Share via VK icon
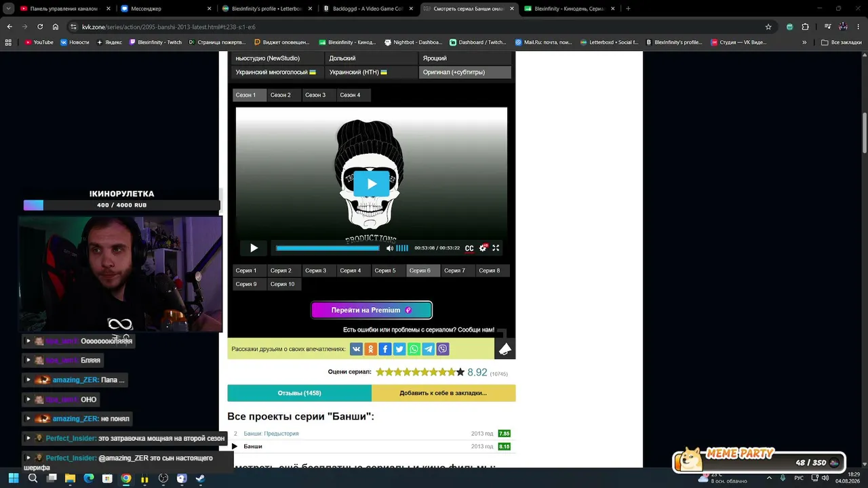The height and width of the screenshot is (488, 868). click(x=356, y=349)
